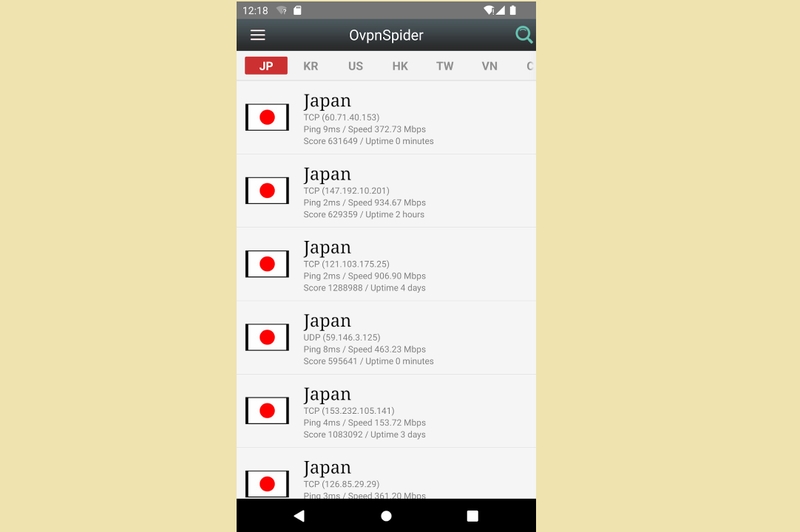
Task: Click 'Score 1083092 / Uptime 3 days' line
Action: (x=364, y=435)
